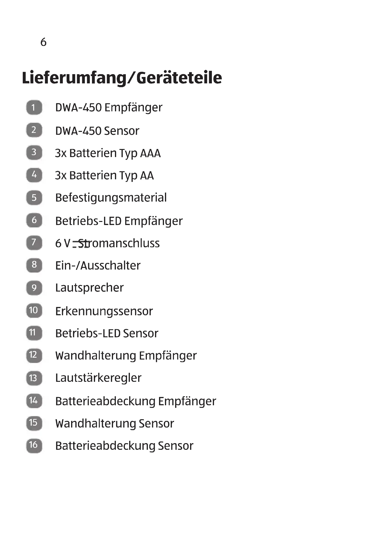
Task: Click the Lieferumfang/Geräteteile heading
Action: [122, 78]
